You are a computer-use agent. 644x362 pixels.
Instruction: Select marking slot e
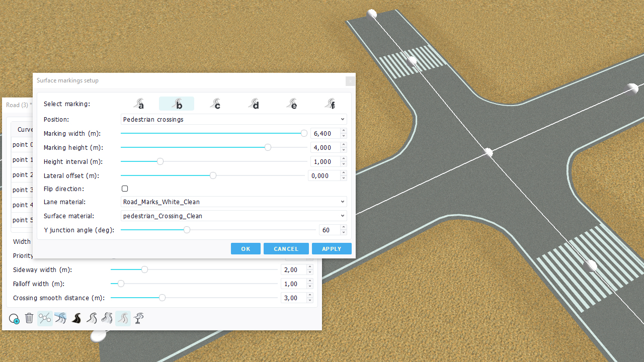292,104
